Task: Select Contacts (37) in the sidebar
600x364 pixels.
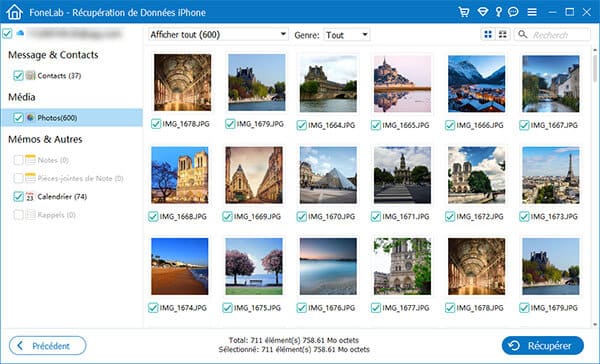Action: (59, 76)
